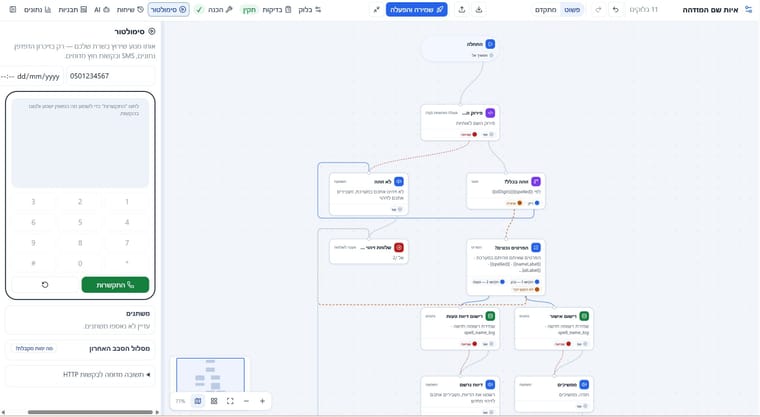Viewport: 760px width, 417px height.
Task: Open the בדיקות (tests) toolbar item
Action: click(277, 9)
